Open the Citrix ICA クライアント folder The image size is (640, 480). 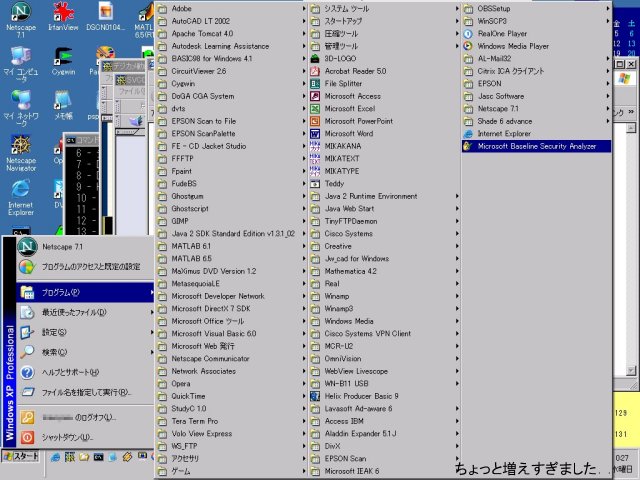[x=536, y=71]
